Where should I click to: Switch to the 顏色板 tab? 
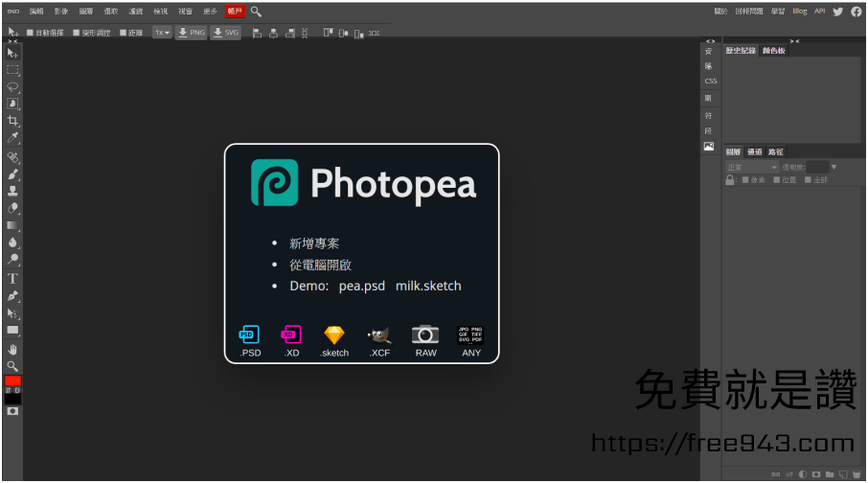pos(773,51)
